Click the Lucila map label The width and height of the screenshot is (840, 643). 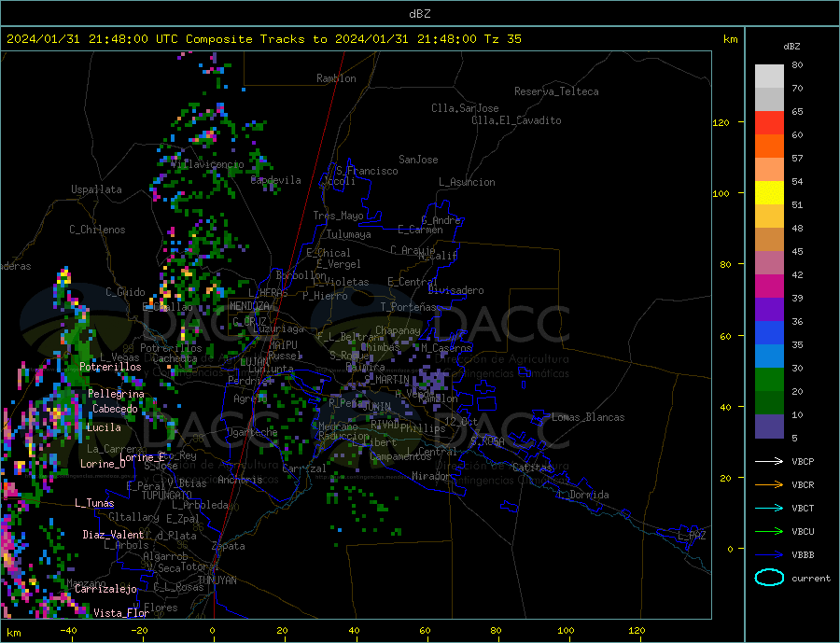pyautogui.click(x=104, y=427)
